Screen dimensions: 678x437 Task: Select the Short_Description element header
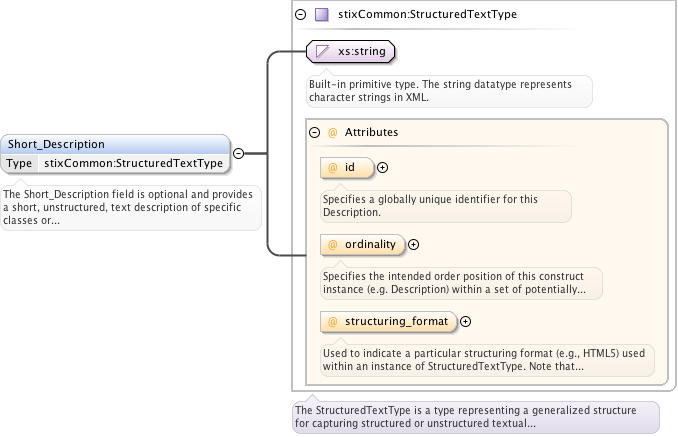tap(115, 144)
